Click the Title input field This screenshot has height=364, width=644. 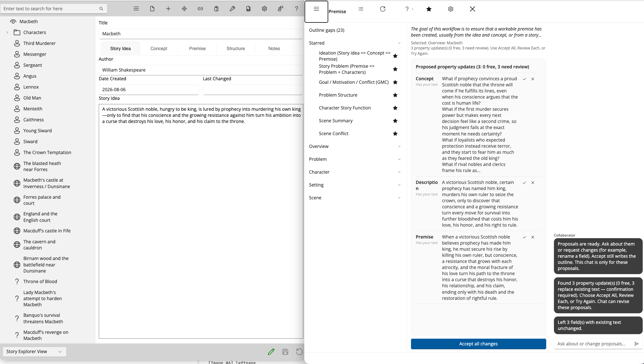(201, 34)
